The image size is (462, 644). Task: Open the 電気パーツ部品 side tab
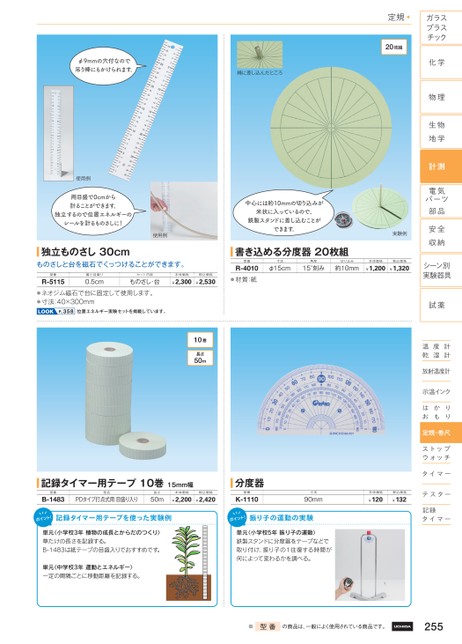[x=441, y=201]
